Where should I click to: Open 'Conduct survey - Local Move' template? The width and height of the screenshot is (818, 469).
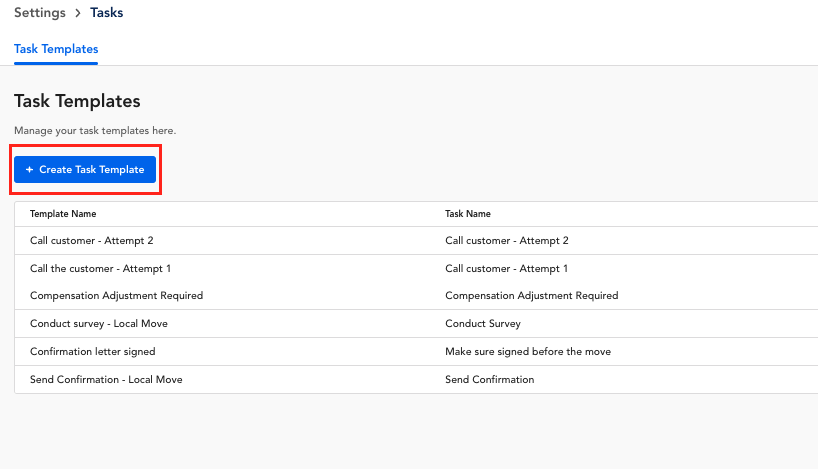point(99,323)
